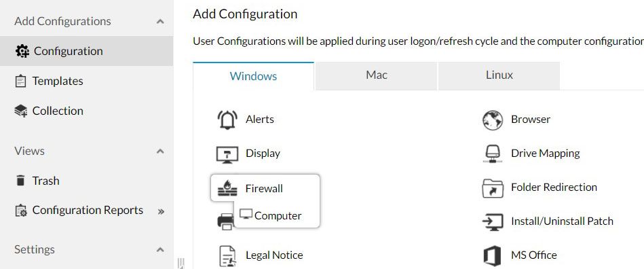The image size is (644, 269).
Task: Open the Browser globe icon
Action: pyautogui.click(x=493, y=120)
